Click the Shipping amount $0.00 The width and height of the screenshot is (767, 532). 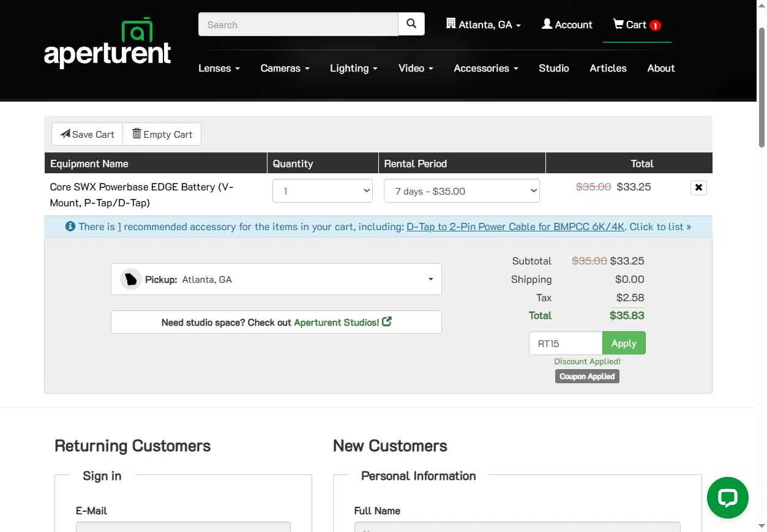pos(629,279)
